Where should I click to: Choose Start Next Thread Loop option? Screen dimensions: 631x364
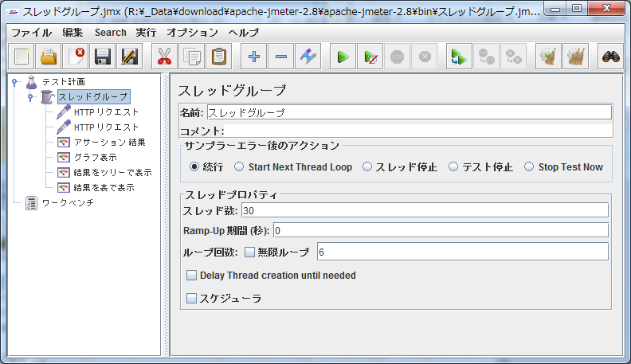[239, 167]
